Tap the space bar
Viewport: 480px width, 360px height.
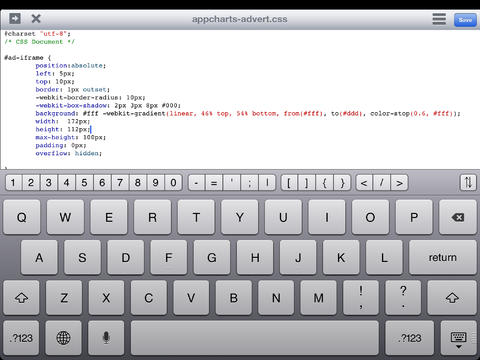(x=255, y=338)
